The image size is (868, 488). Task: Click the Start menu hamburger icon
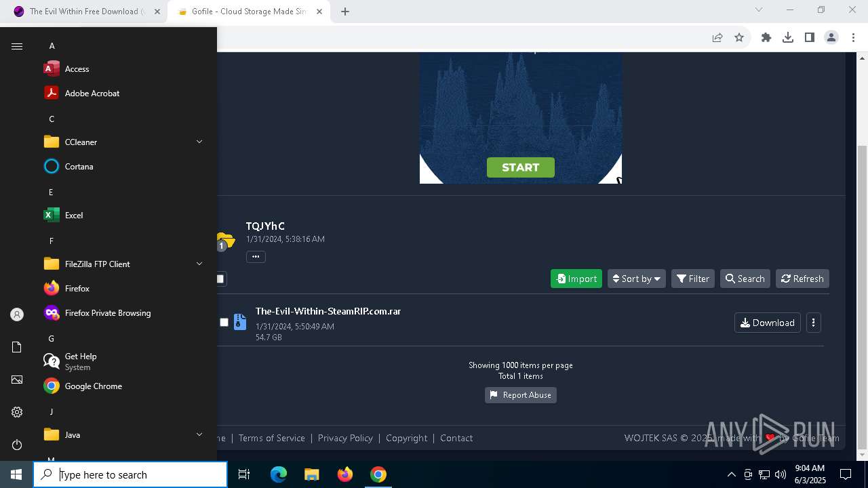click(17, 46)
